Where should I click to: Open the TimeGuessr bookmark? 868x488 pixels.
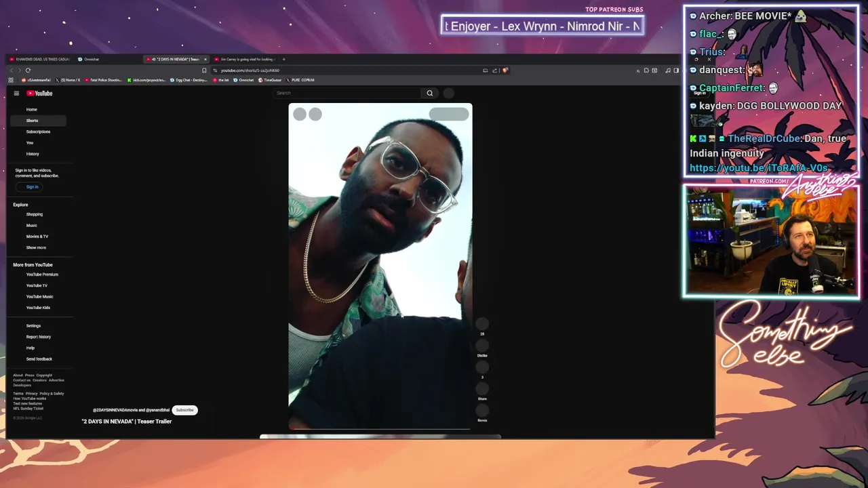tap(270, 80)
